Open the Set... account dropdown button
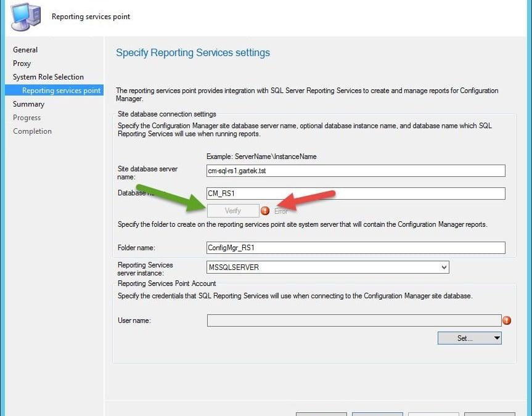Image resolution: width=532 pixels, height=416 pixels. pyautogui.click(x=470, y=338)
